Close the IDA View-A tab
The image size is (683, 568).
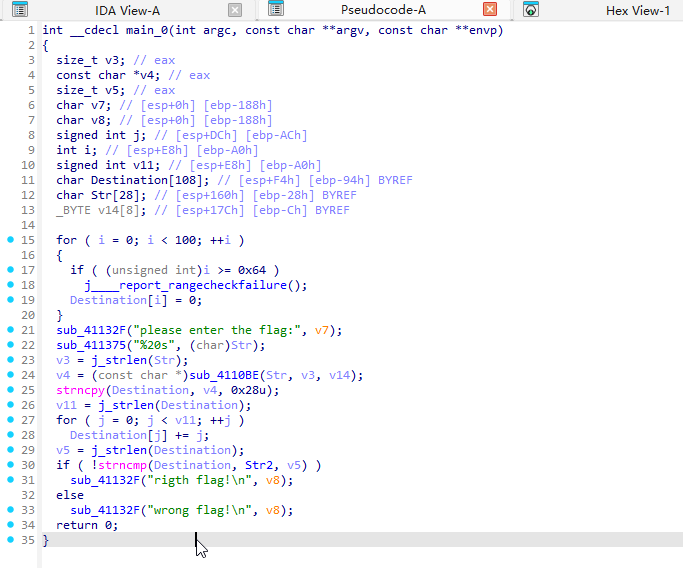[x=234, y=10]
